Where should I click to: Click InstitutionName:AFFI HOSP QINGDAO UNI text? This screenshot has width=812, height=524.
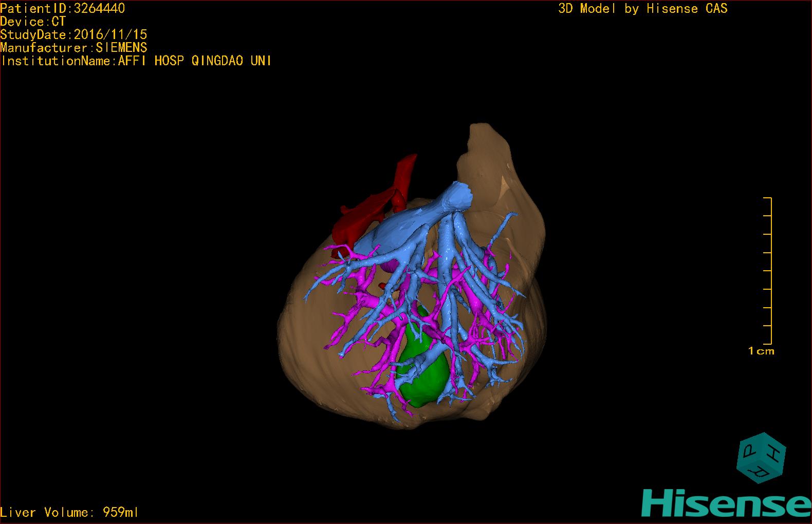pos(136,61)
